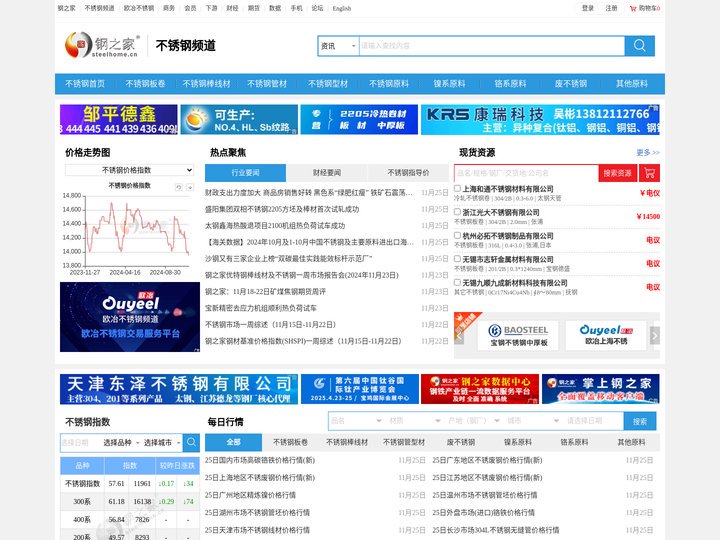Open the 资讯 search type dropdown

click(338, 46)
